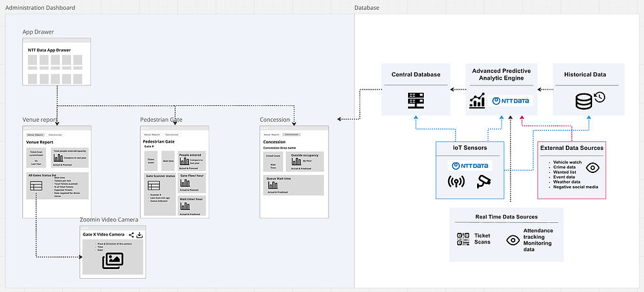This screenshot has height=292, width=644.
Task: Click the "Administration Dashboard" frame title
Action: [40, 8]
